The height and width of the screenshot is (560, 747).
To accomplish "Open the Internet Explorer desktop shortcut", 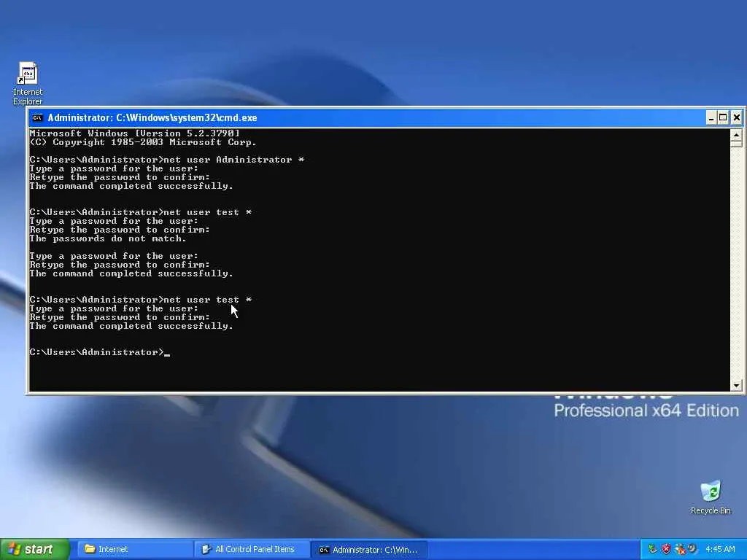I will click(x=28, y=83).
